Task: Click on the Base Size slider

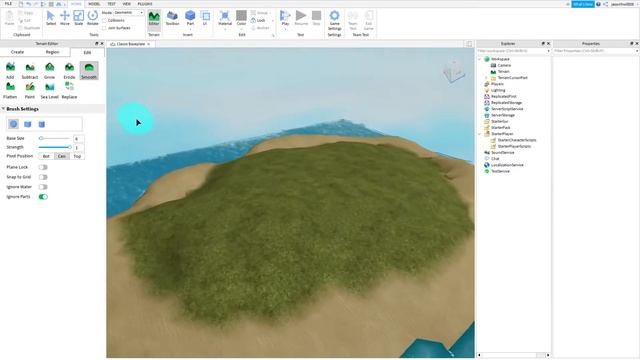Action: coord(55,138)
